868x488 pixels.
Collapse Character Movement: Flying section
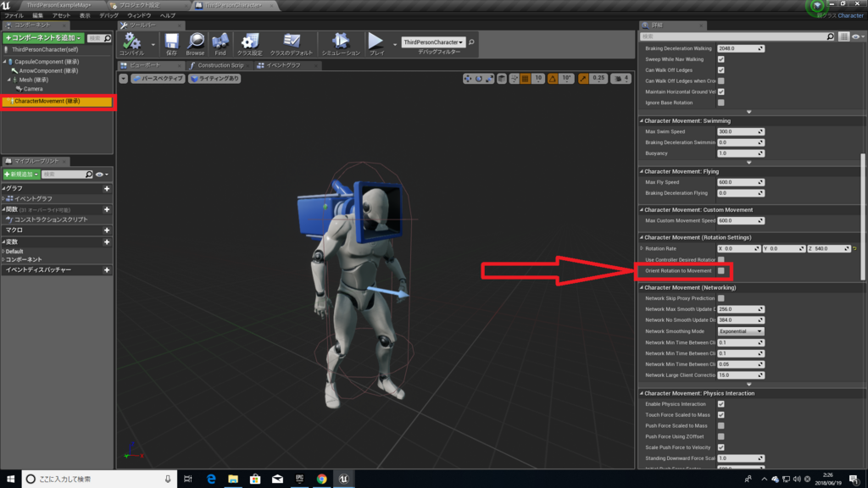tap(642, 171)
